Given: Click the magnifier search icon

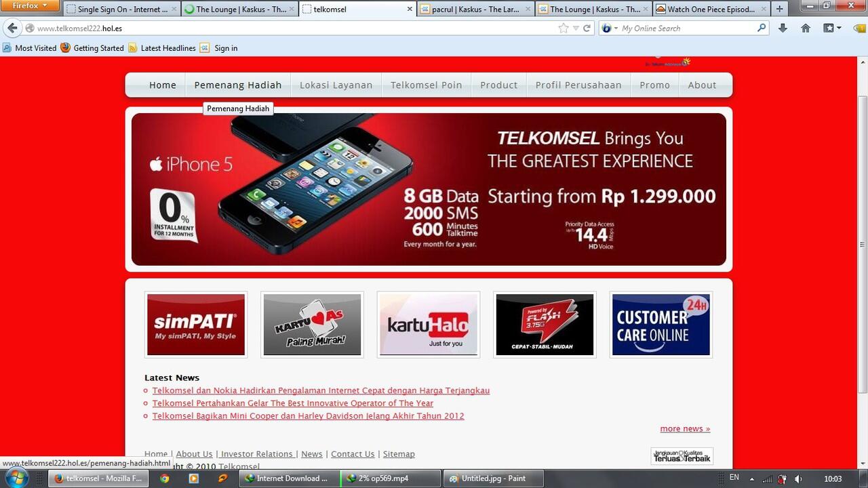Looking at the screenshot, I should tap(762, 28).
